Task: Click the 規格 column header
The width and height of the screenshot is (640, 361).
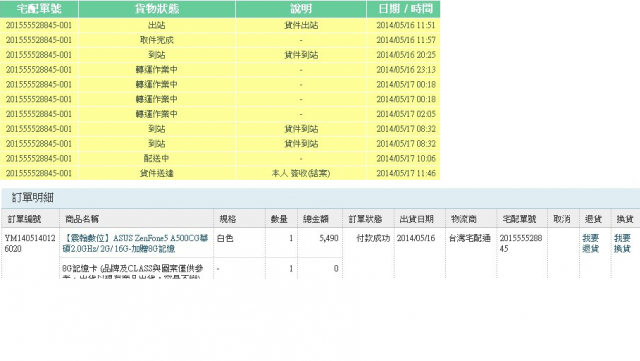Action: coord(228,219)
